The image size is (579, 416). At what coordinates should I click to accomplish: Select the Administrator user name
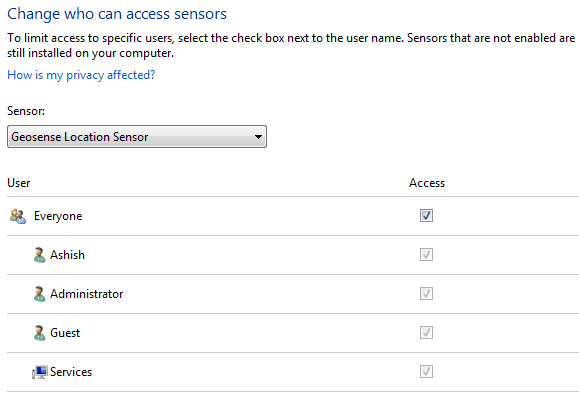click(86, 294)
